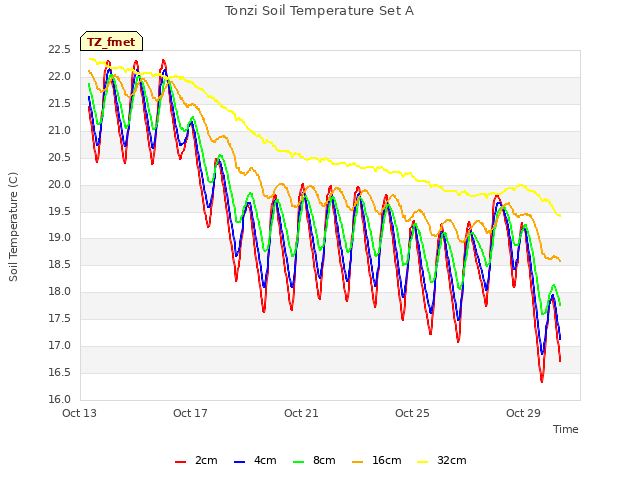Click the 18.5 y-axis tick label
The height and width of the screenshot is (480, 640).
pyautogui.click(x=59, y=264)
